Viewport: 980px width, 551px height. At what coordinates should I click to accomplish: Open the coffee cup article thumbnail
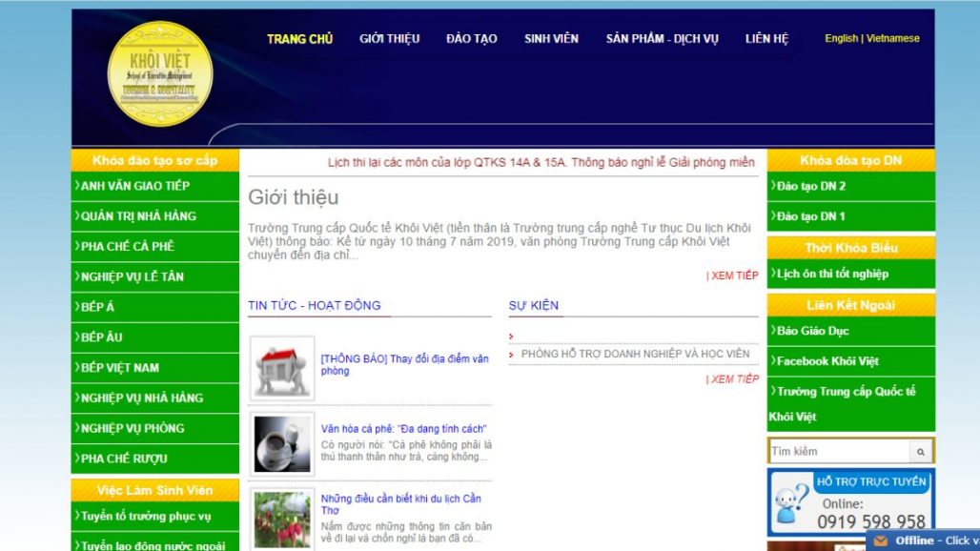click(282, 444)
